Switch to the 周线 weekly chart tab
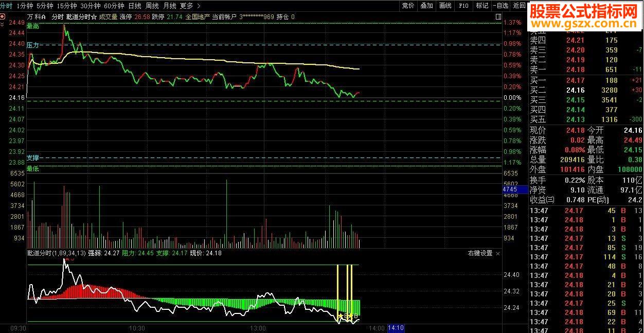This screenshot has width=644, height=333. [152, 6]
